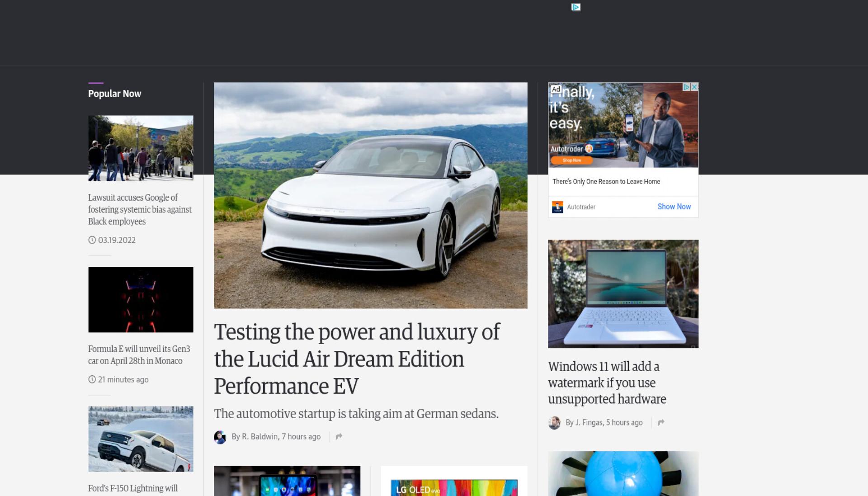Open AdChoices info icon on Autotrader ad

click(x=686, y=87)
